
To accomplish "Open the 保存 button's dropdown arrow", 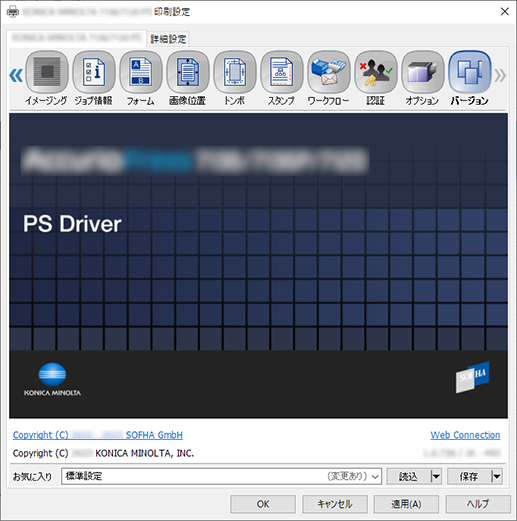I will point(497,476).
